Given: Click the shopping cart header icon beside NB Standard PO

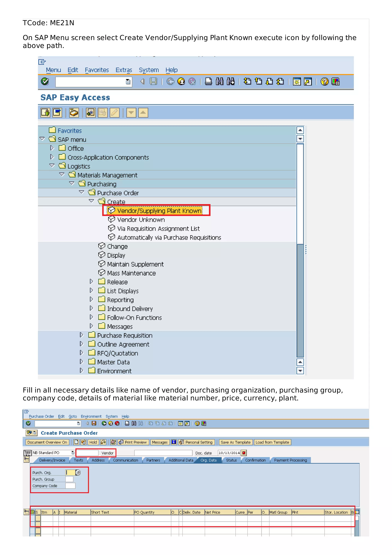Looking at the screenshot, I should (x=28, y=453).
